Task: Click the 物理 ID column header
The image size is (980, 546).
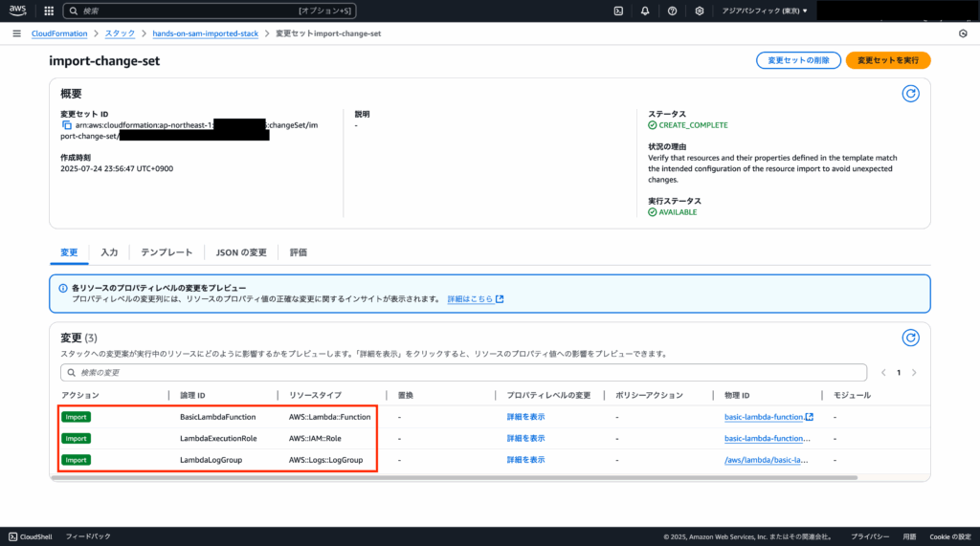Action: click(737, 396)
